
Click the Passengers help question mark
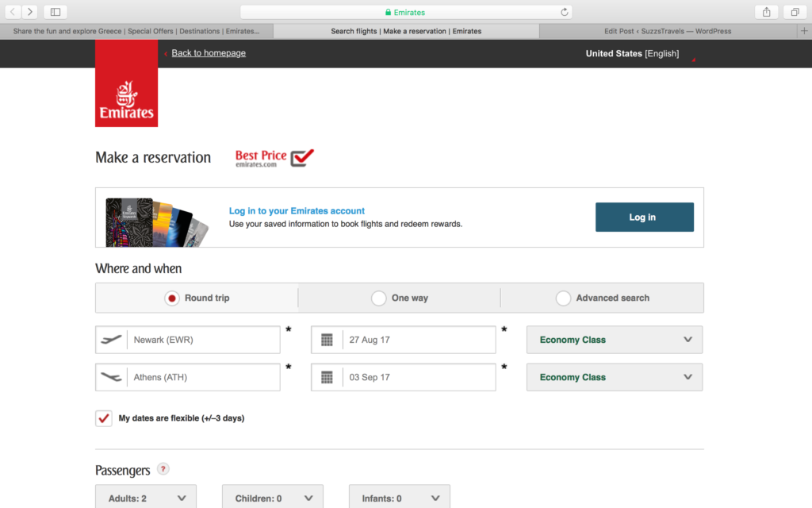(163, 468)
